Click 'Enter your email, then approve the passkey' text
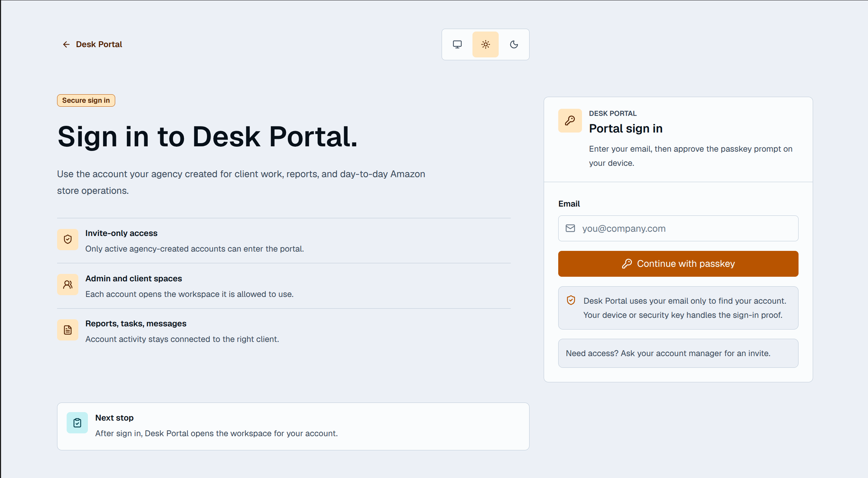 coord(690,156)
